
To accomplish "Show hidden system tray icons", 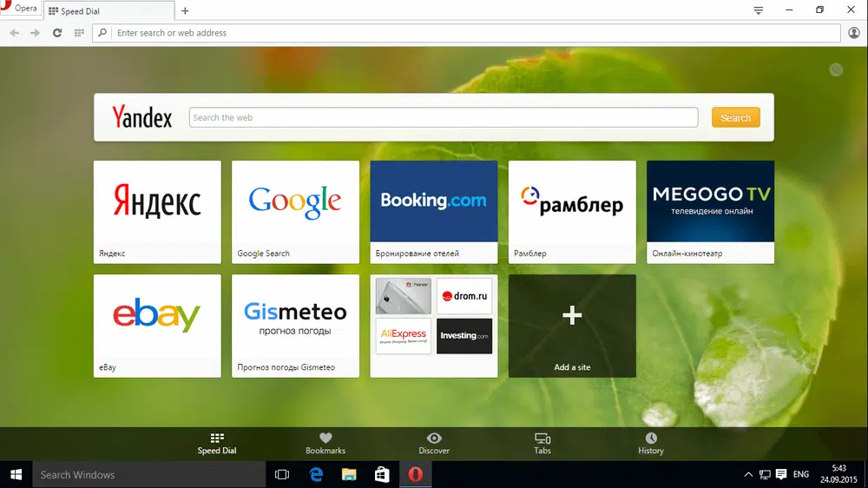I will point(748,475).
